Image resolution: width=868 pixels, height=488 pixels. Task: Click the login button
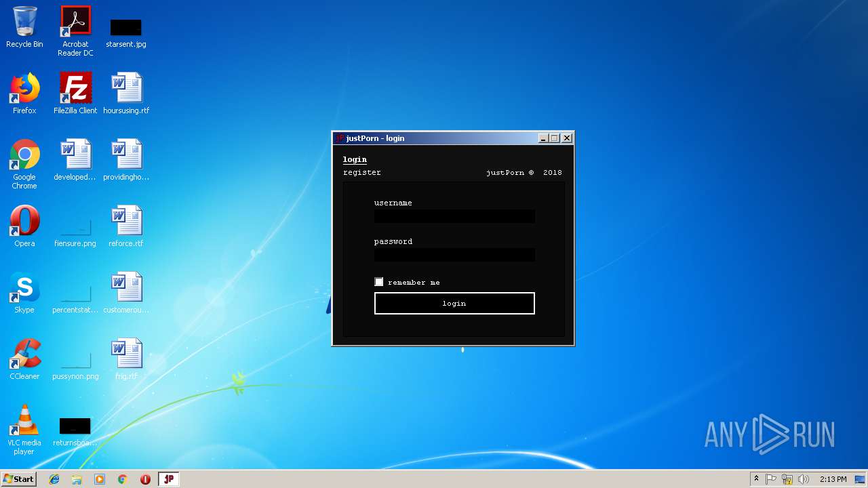454,304
